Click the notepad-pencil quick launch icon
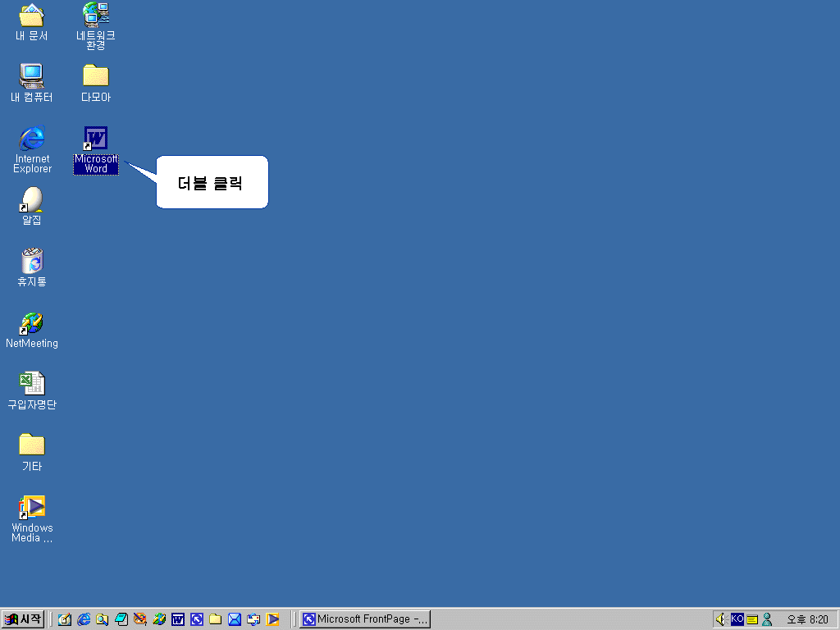This screenshot has width=840, height=630. pyautogui.click(x=65, y=619)
